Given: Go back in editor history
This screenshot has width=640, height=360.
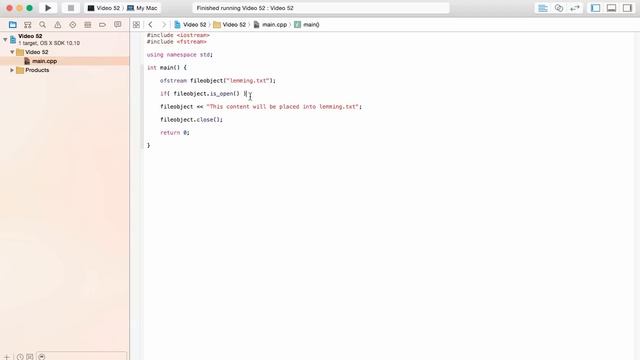Looking at the screenshot, I should pyautogui.click(x=151, y=24).
